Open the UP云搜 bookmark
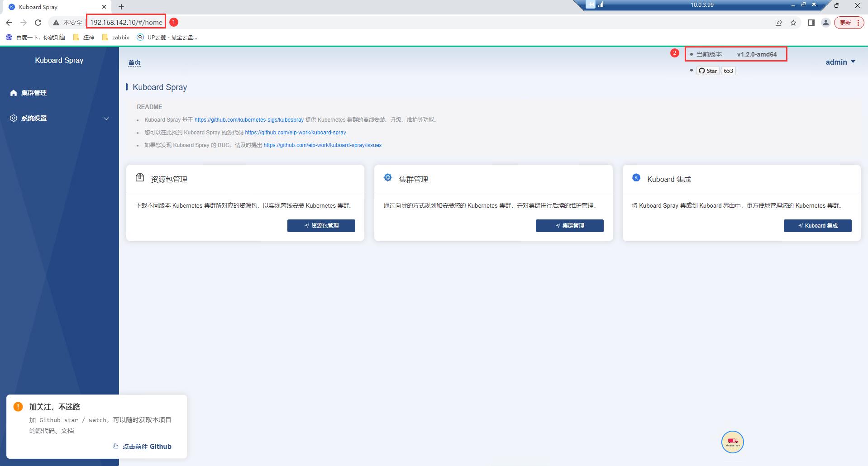This screenshot has width=868, height=466. click(167, 37)
